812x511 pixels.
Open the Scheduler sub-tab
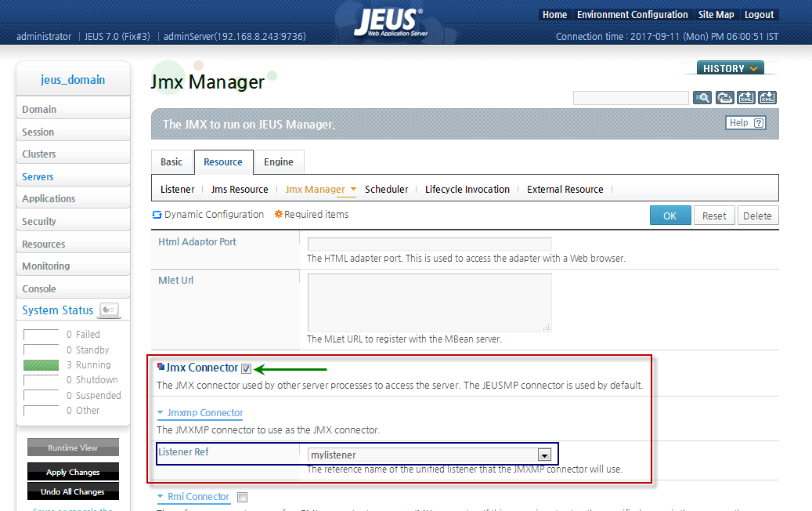point(386,189)
